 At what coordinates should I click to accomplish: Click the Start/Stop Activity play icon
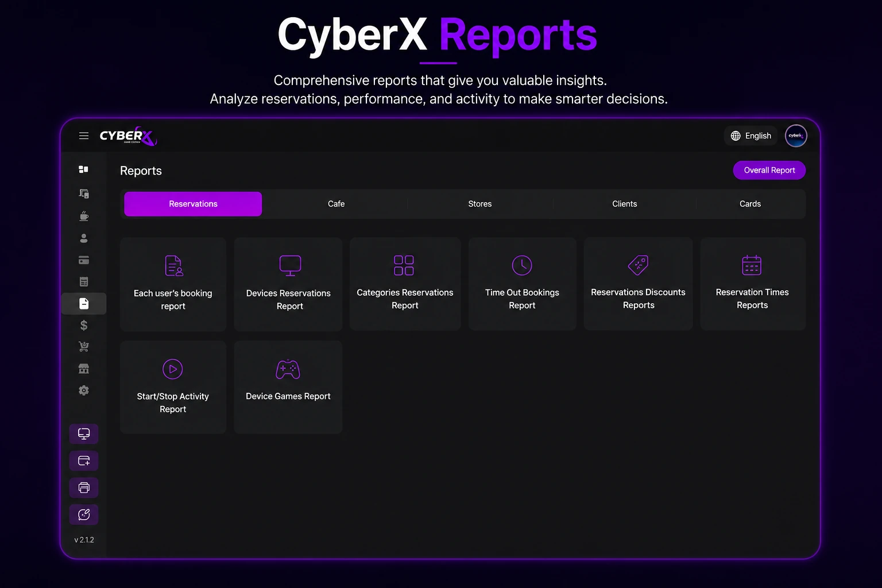tap(173, 369)
